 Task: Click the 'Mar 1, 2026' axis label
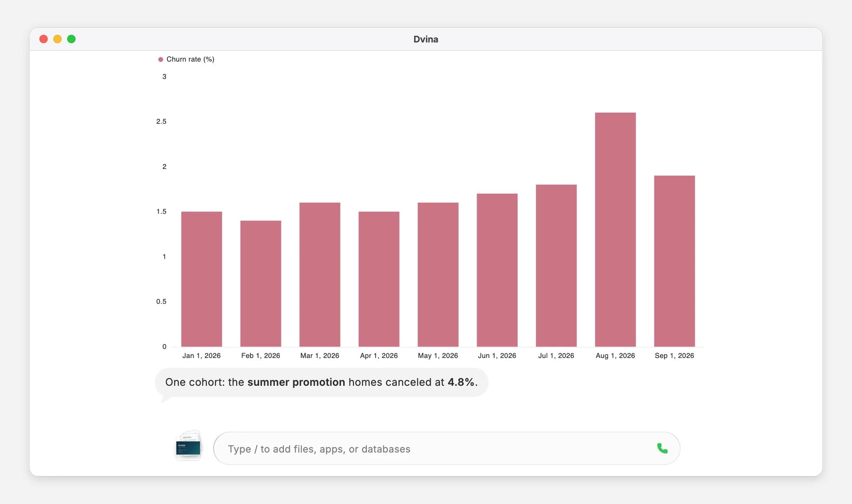320,355
